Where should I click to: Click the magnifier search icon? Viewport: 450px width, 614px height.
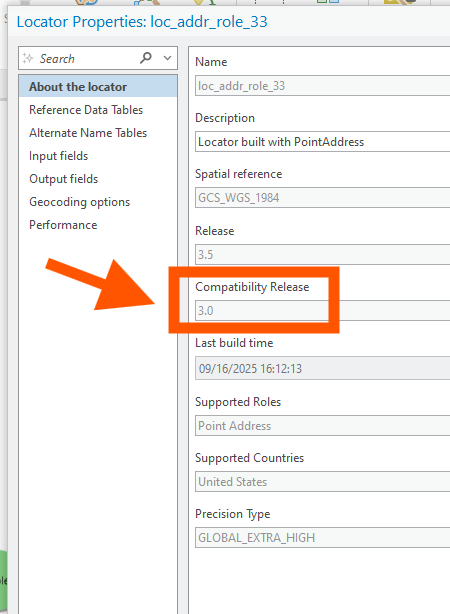pyautogui.click(x=146, y=58)
